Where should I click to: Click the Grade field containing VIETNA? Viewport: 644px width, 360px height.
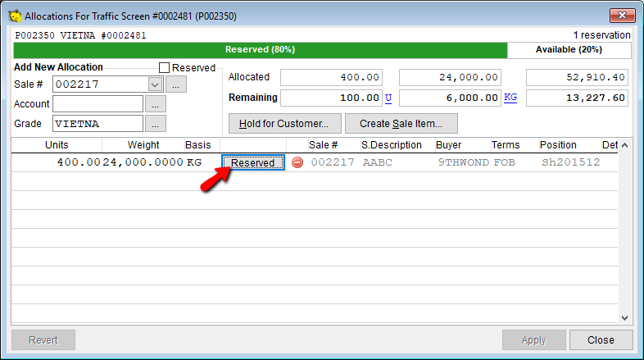[98, 124]
